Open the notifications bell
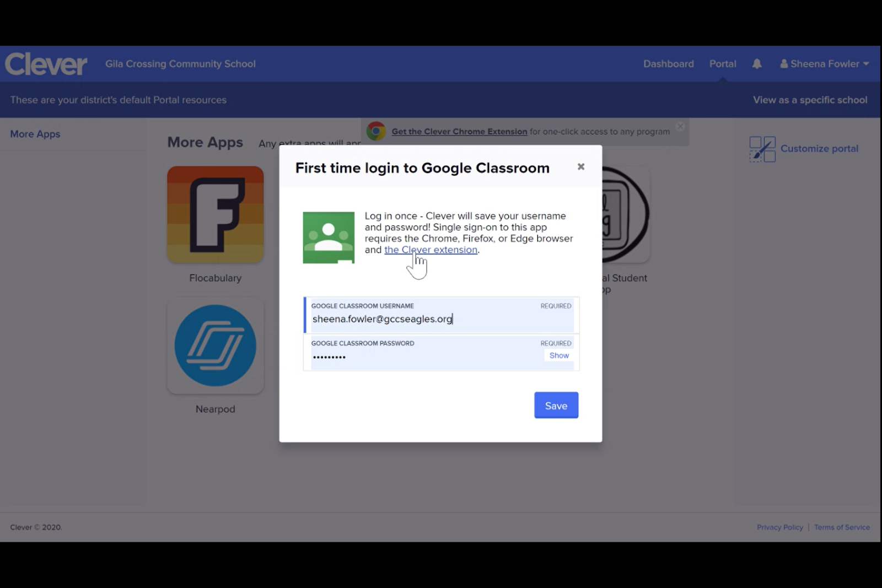 coord(757,64)
